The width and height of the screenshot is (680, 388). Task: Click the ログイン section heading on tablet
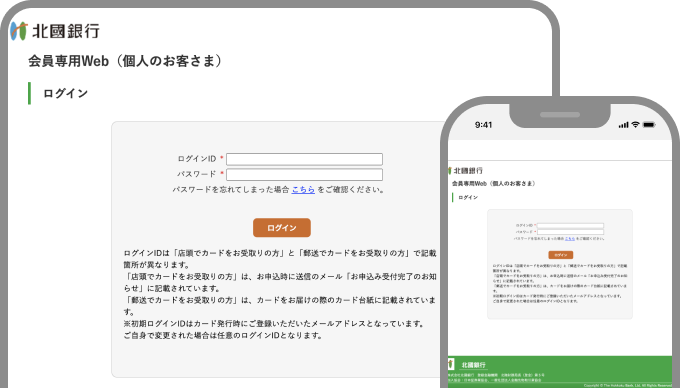(x=65, y=93)
